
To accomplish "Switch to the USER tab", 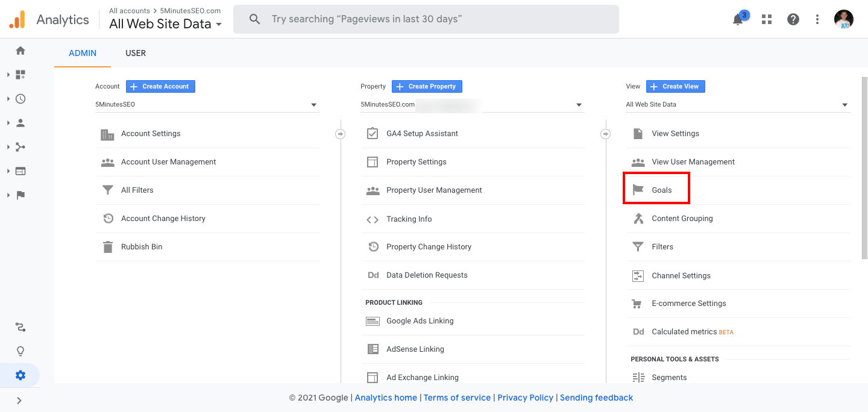I will 136,53.
